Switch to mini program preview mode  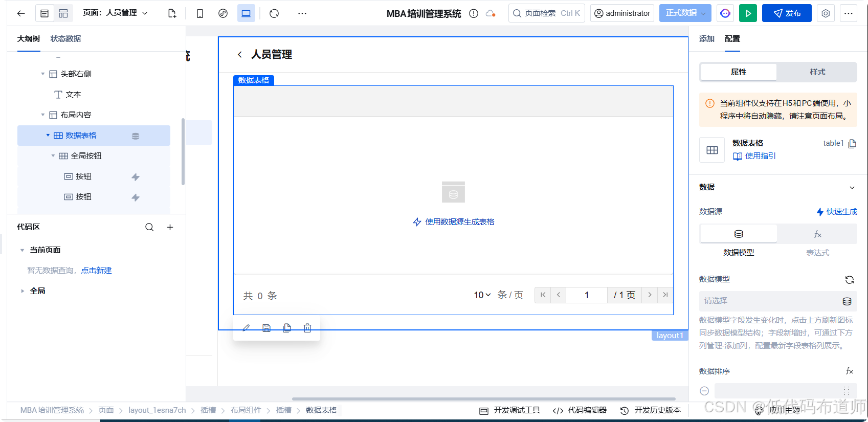tap(223, 13)
